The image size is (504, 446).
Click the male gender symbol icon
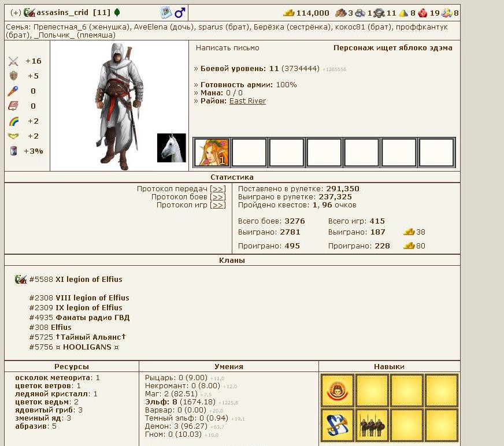(x=180, y=13)
